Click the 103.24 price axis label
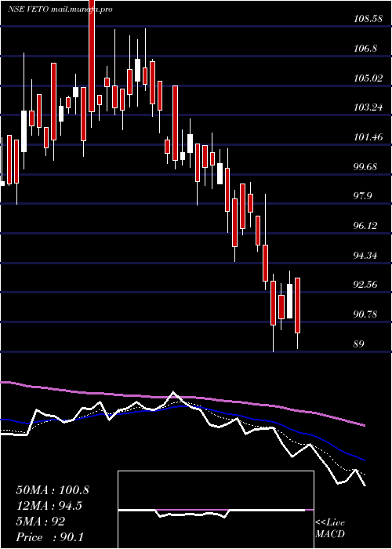392x549 pixels. tap(368, 107)
